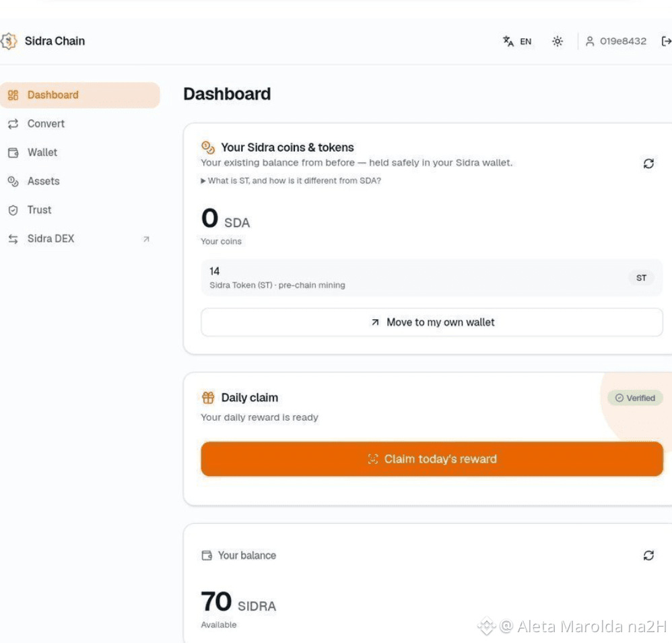Click the logout icon in header
Image resolution: width=672 pixels, height=643 pixels.
tap(665, 41)
